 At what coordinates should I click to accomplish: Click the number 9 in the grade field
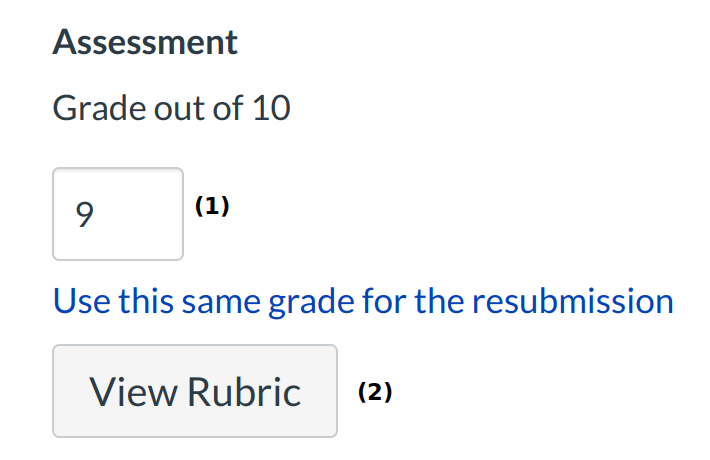[85, 215]
